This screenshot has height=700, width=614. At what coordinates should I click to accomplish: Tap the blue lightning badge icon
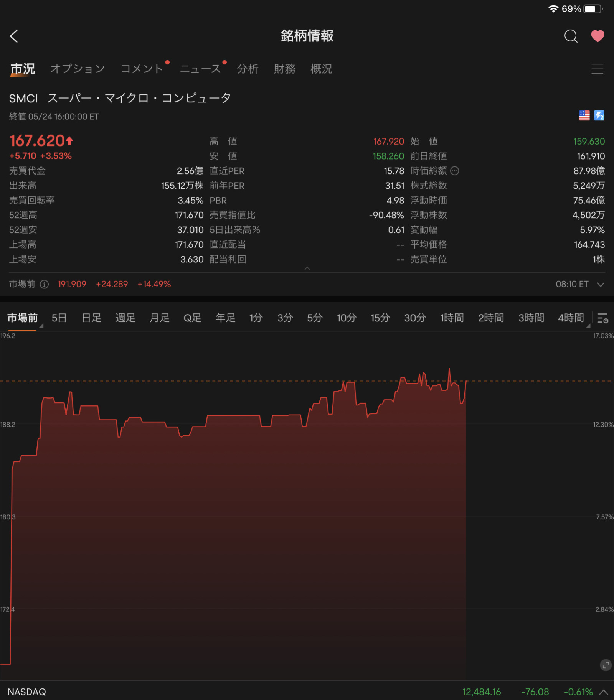click(599, 115)
